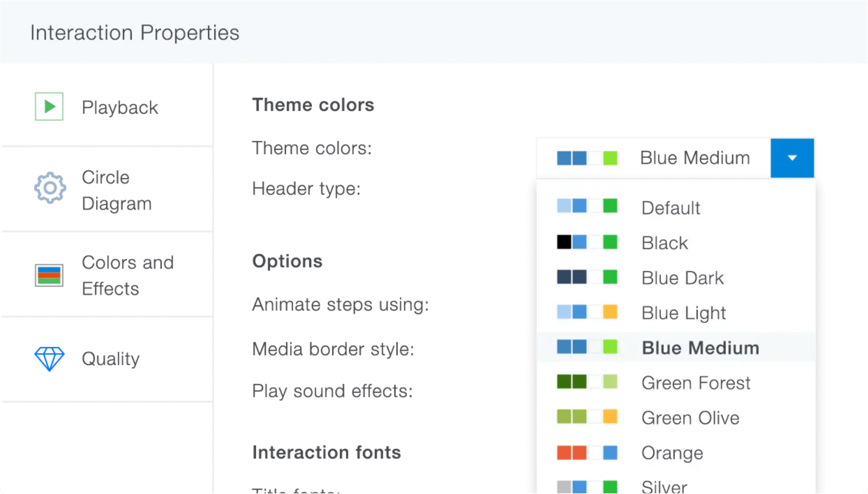Choose the highlighted Blue Medium option

(700, 348)
